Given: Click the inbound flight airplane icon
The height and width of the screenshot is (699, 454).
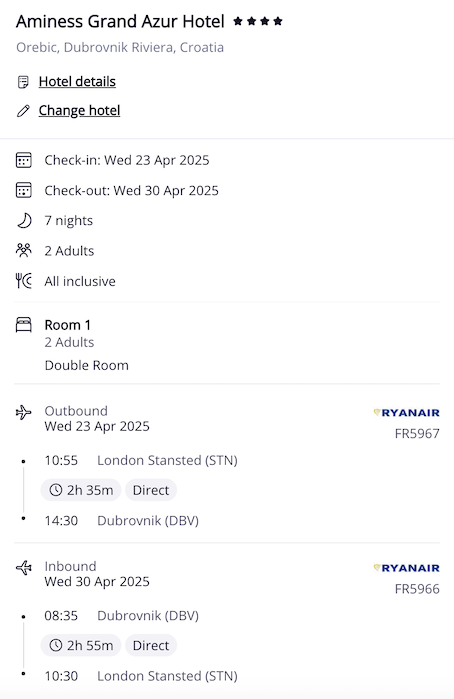Looking at the screenshot, I should pyautogui.click(x=24, y=567).
